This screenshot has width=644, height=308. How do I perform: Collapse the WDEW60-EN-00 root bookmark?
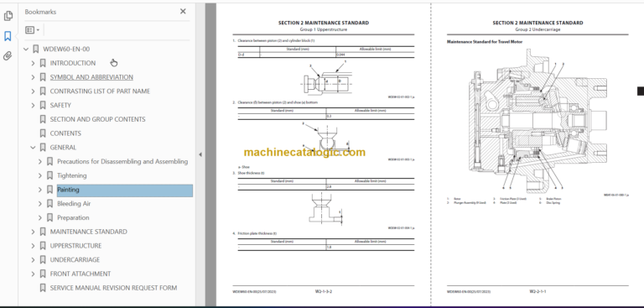(26, 50)
